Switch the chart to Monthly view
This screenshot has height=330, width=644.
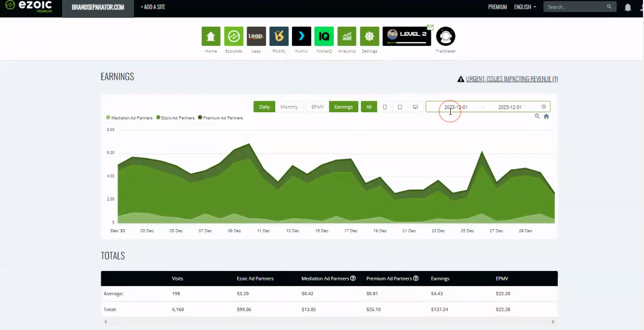tap(289, 107)
